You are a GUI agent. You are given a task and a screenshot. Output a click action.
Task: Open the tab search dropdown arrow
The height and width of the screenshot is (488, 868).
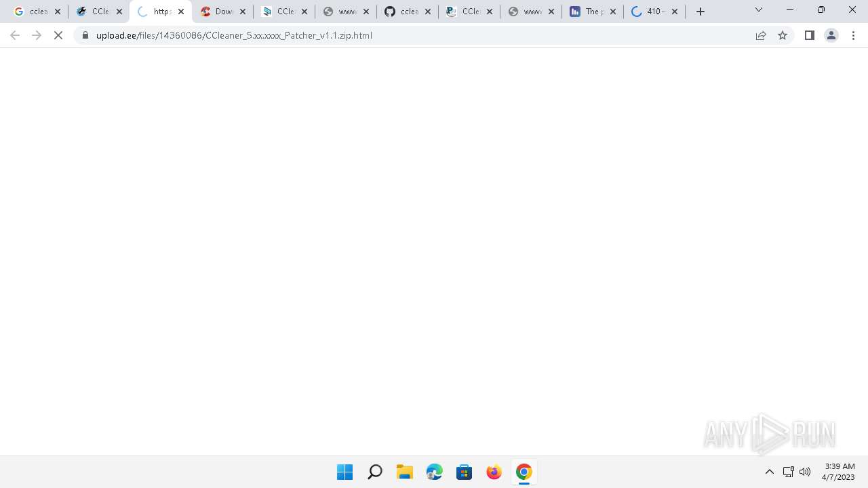pyautogui.click(x=759, y=9)
